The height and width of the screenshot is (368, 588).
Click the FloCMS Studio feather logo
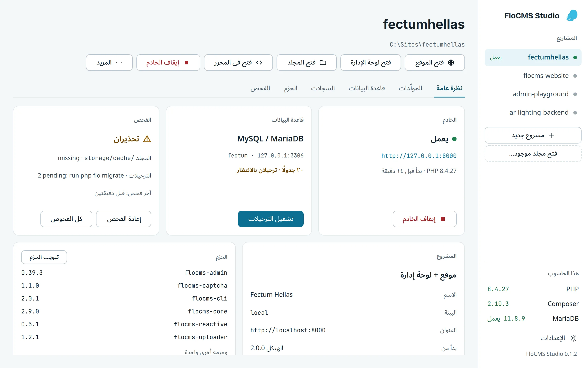coord(571,16)
